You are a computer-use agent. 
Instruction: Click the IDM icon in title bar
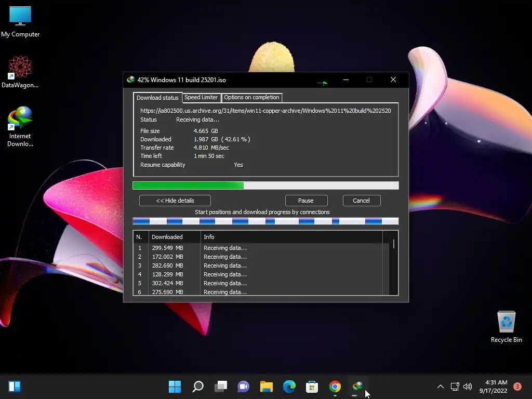point(130,79)
